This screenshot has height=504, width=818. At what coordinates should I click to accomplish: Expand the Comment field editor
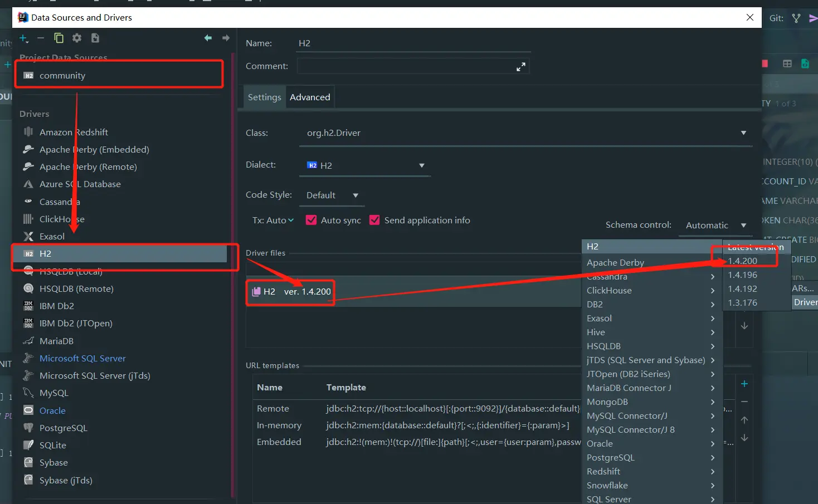521,67
